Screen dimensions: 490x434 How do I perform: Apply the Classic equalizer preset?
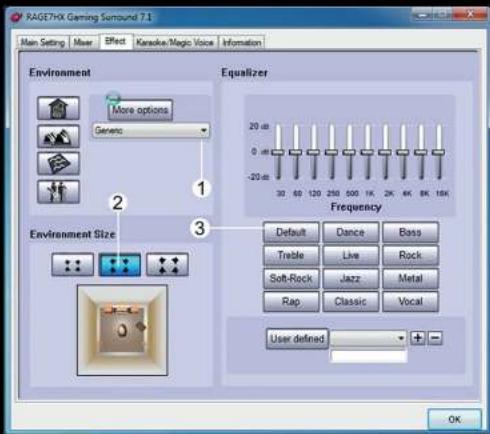[350, 302]
